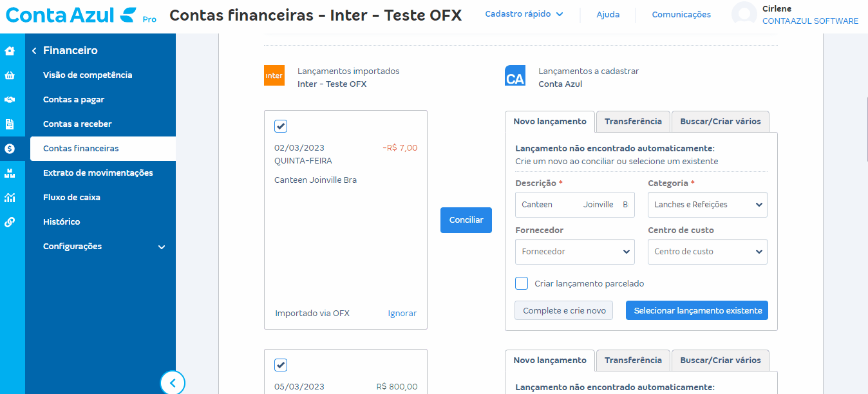Uncheck the 05/03/2023 entry checkbox
The height and width of the screenshot is (394, 868).
click(x=281, y=365)
